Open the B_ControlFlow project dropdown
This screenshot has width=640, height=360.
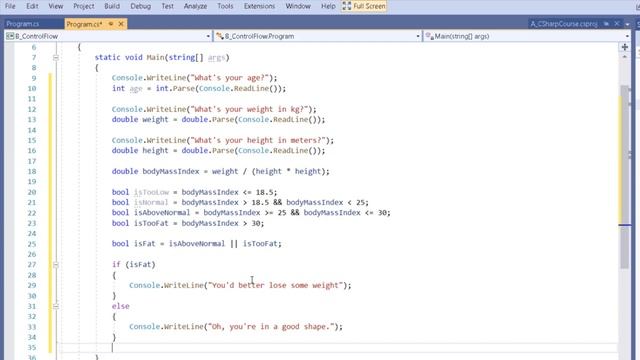coord(108,36)
